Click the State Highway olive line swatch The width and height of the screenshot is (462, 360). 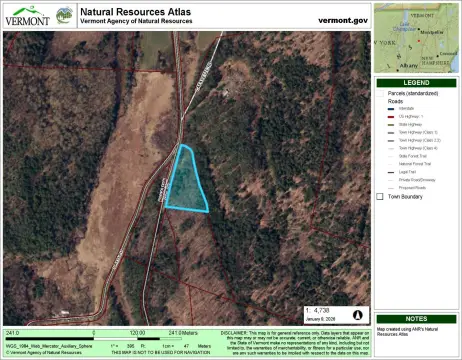click(x=391, y=125)
